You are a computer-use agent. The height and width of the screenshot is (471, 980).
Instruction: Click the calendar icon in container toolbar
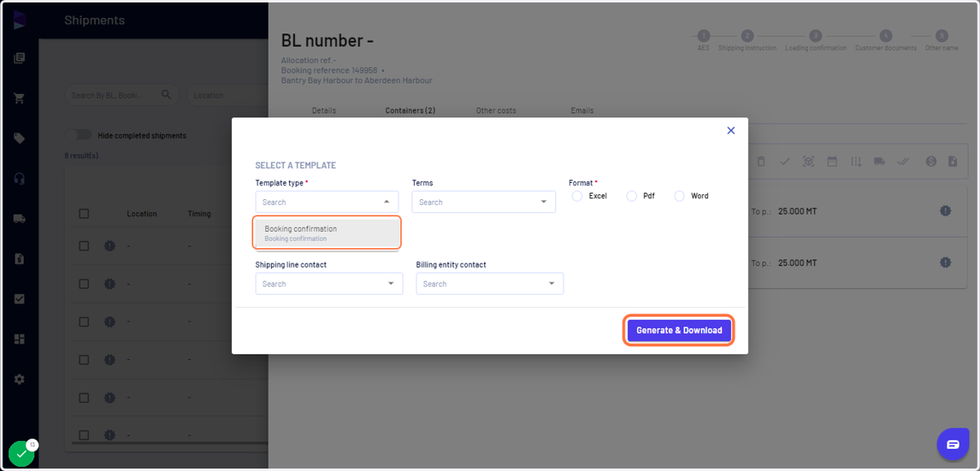(x=832, y=162)
